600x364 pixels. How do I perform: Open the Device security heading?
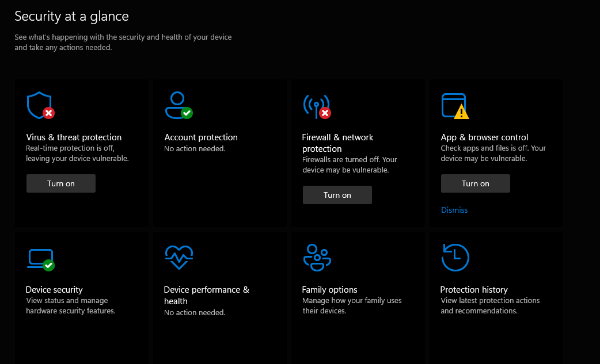point(54,290)
